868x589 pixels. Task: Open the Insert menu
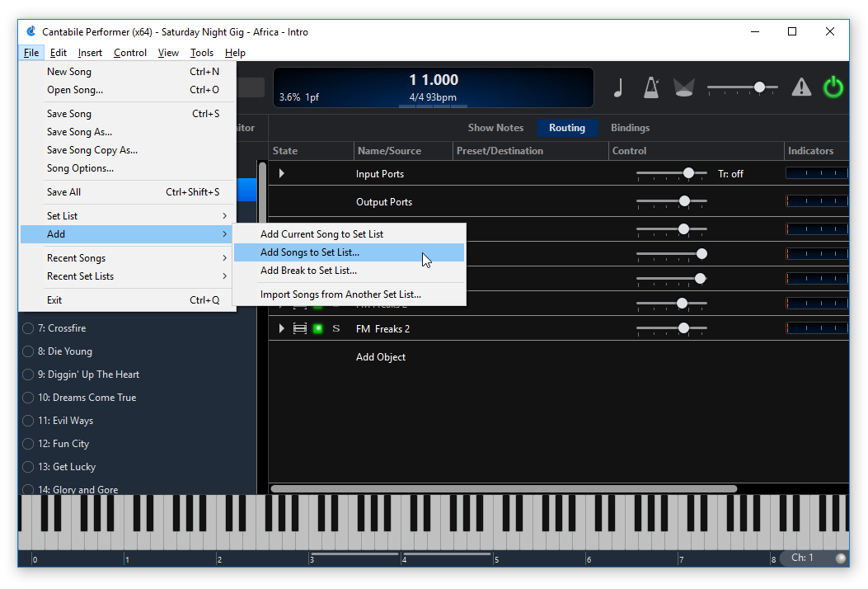(90, 53)
